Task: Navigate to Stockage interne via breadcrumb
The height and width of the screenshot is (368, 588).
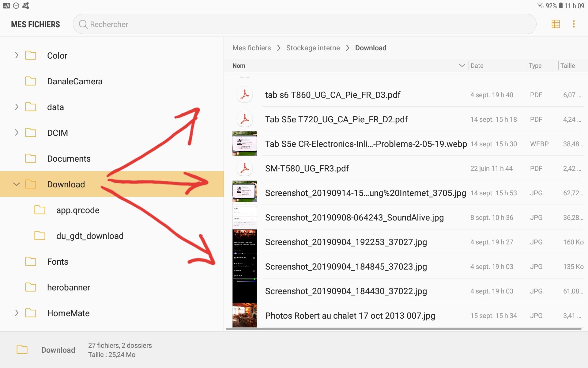Action: click(x=313, y=48)
